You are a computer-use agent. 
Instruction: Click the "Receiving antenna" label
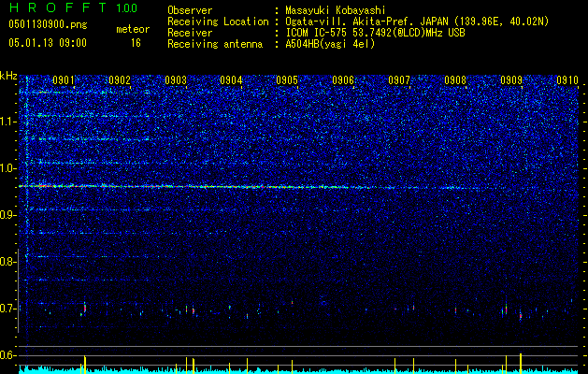215,44
